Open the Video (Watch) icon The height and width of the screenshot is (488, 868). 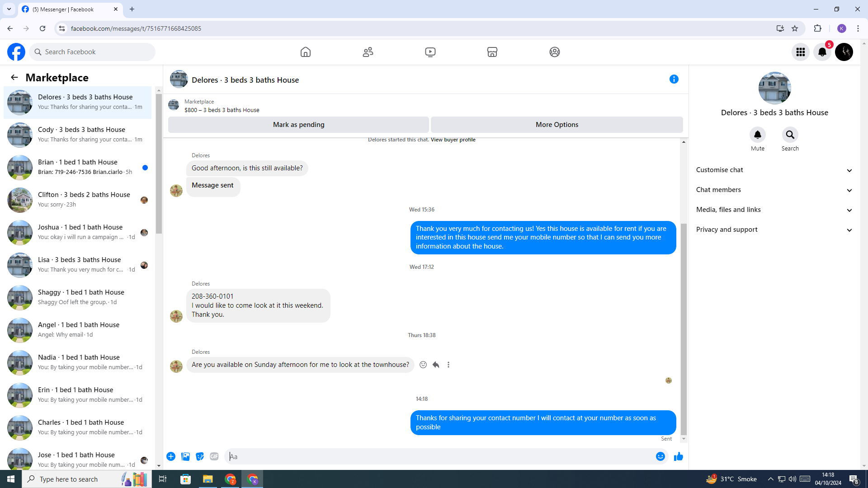click(430, 52)
